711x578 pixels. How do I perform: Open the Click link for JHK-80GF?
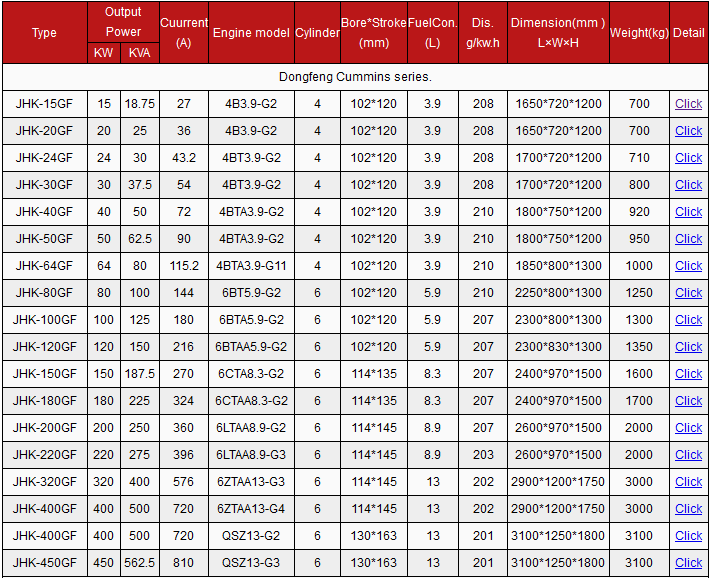click(688, 293)
